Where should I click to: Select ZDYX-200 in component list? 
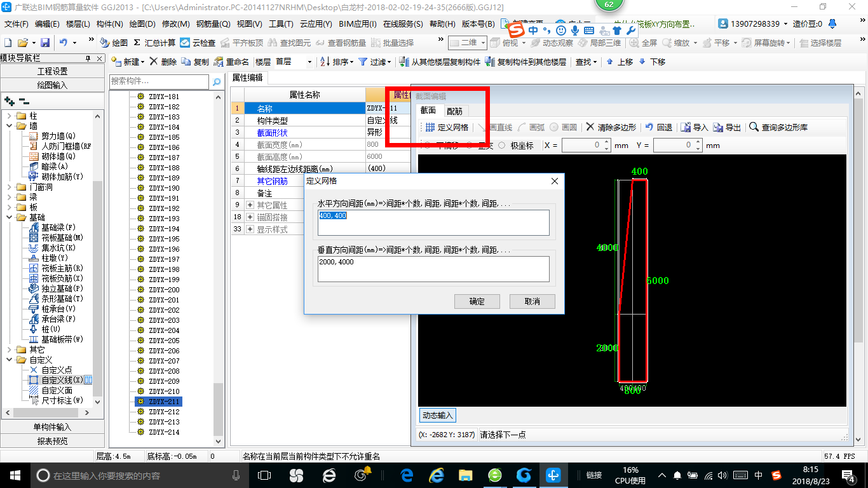164,290
